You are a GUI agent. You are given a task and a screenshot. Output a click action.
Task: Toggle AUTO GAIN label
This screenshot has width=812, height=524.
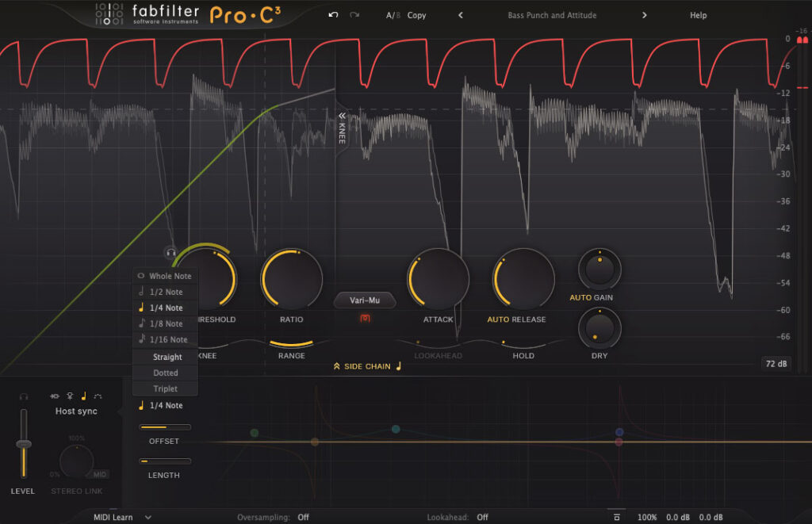591,298
